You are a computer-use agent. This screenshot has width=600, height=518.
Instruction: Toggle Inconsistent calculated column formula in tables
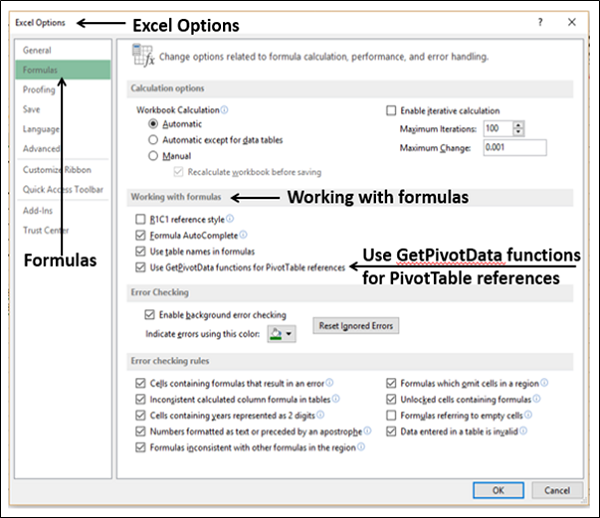pos(140,399)
